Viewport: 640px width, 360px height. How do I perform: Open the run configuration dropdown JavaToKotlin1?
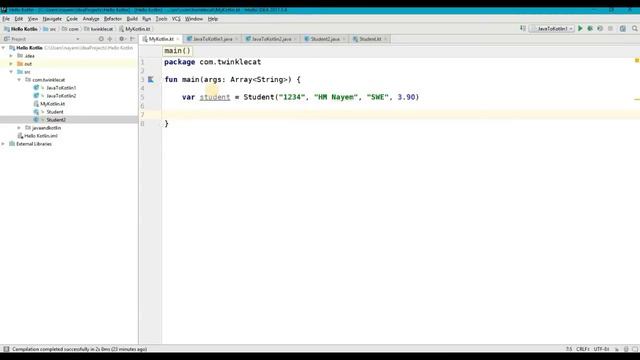pos(551,29)
